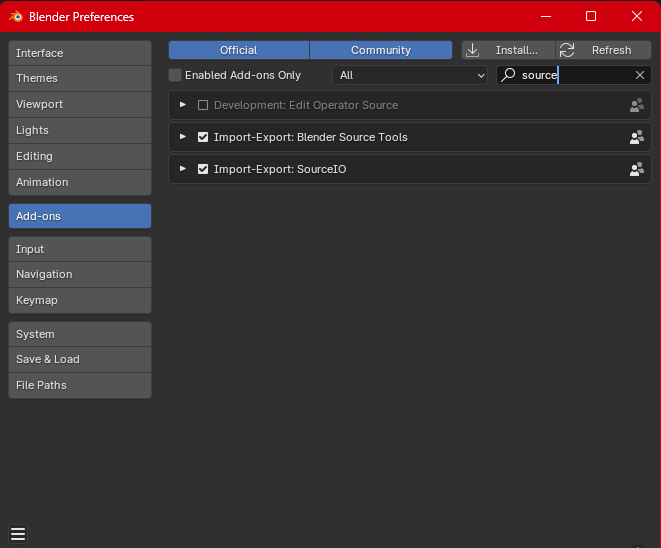Click the circular arrows Refresh icon
Viewport: 661px width, 548px height.
tap(567, 50)
